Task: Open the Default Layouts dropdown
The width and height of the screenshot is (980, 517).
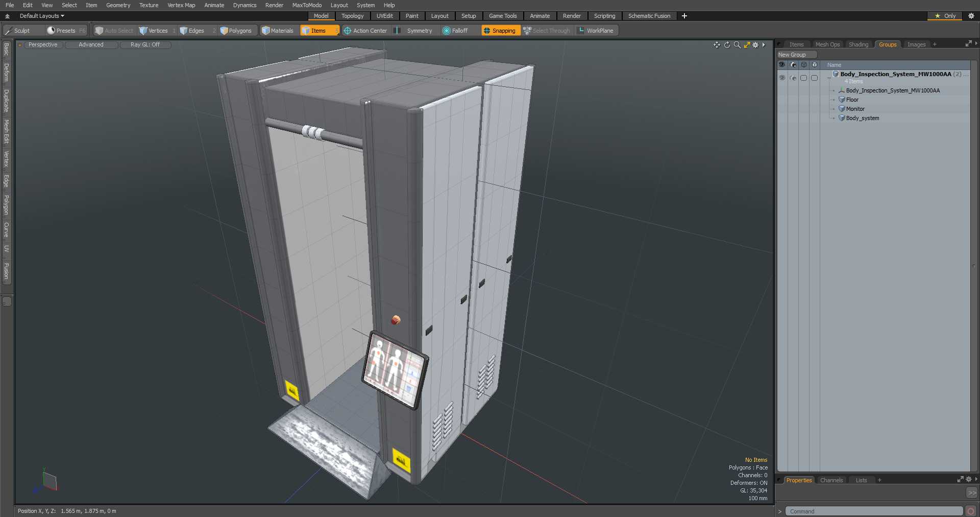Action: click(x=42, y=16)
